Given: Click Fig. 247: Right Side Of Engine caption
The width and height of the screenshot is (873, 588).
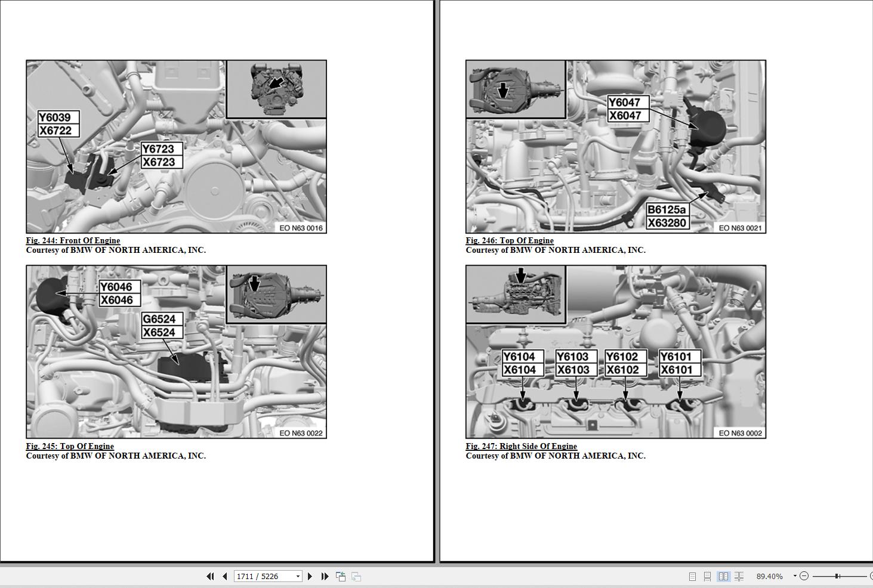Looking at the screenshot, I should point(522,446).
